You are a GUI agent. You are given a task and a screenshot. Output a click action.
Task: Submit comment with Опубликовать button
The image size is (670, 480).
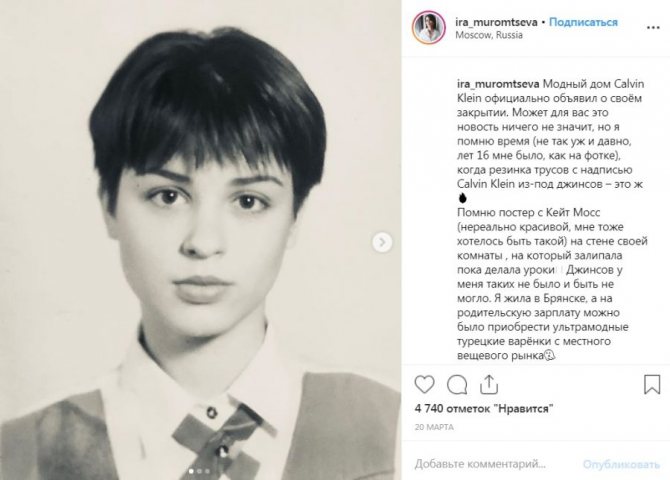pyautogui.click(x=621, y=464)
